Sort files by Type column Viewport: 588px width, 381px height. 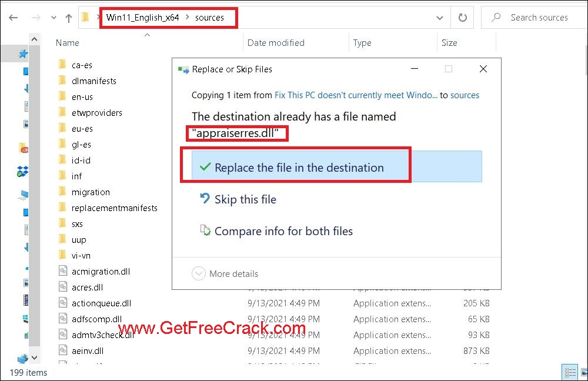pos(362,43)
